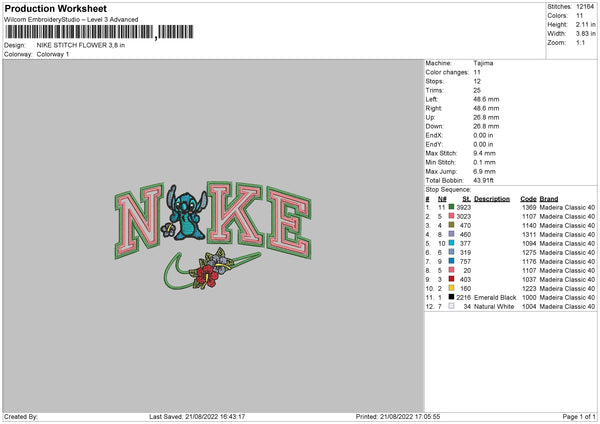Click thread code 1037 in the table
600x424 pixels.
click(x=529, y=279)
